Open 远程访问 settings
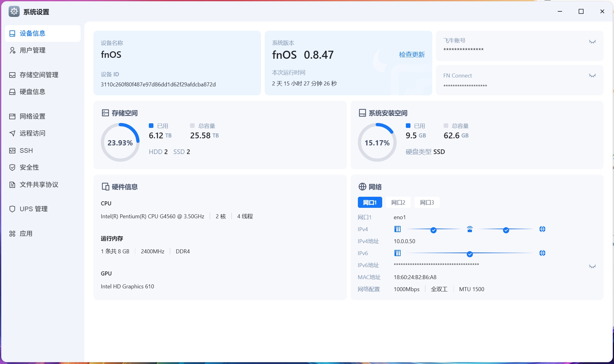Screen dimensions: 614x364 click(43, 133)
